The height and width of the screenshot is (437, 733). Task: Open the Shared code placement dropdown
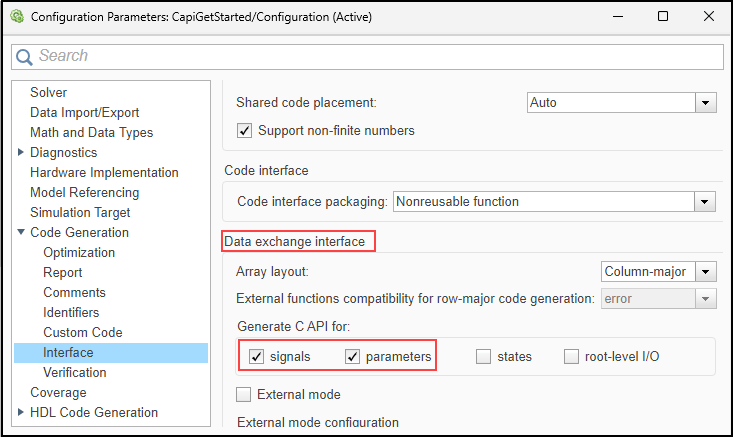(706, 102)
